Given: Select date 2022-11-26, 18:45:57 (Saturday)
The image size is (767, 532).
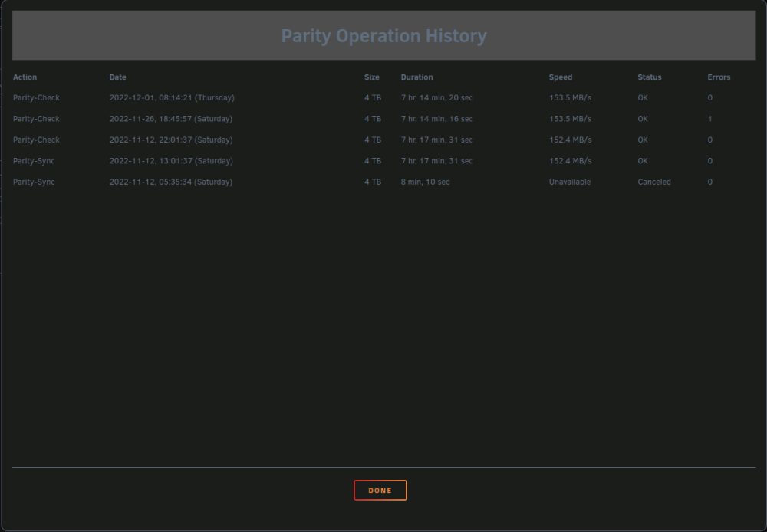Looking at the screenshot, I should point(171,119).
